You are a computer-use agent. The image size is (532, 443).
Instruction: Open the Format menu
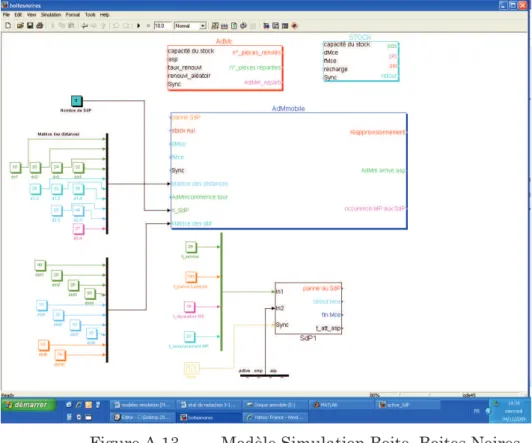tap(73, 15)
